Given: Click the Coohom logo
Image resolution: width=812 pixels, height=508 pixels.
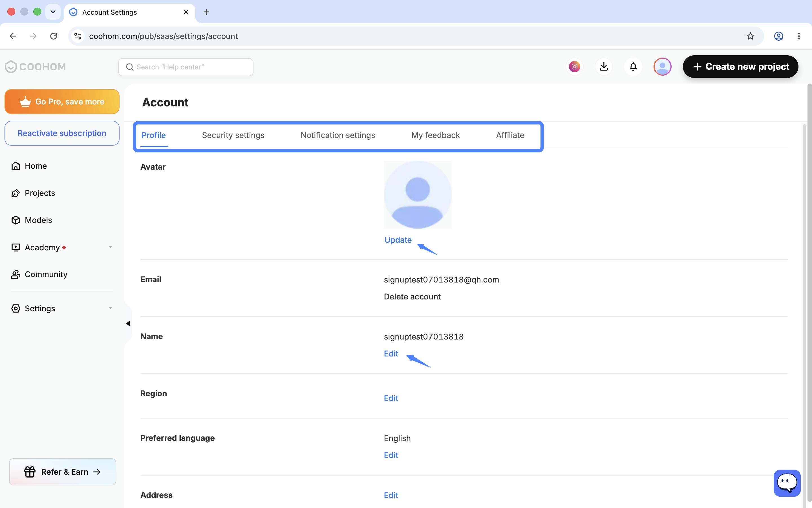Looking at the screenshot, I should click(x=36, y=67).
